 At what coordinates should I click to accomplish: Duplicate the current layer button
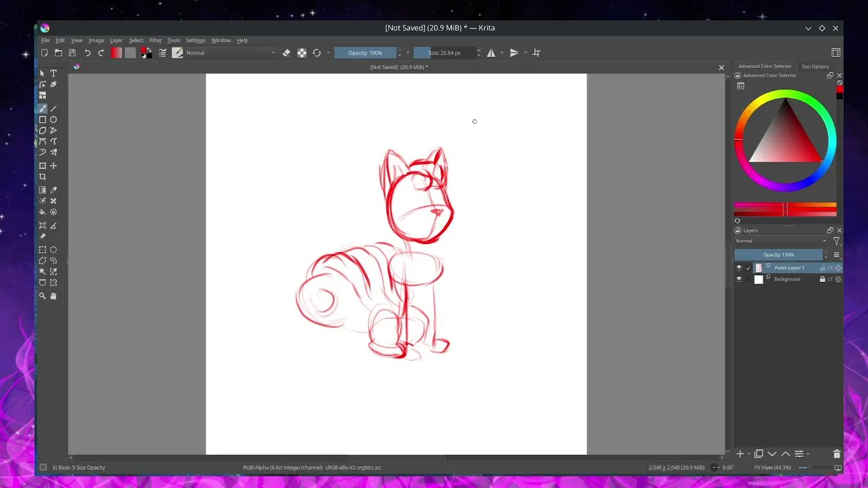759,454
